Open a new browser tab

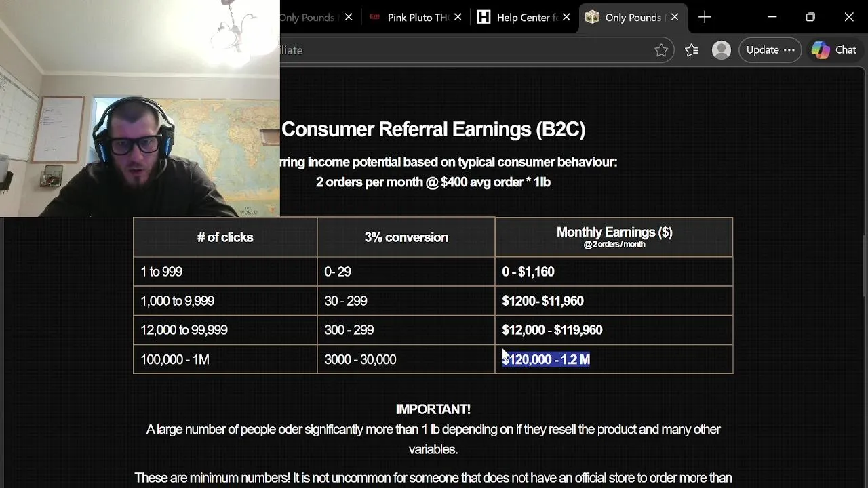point(705,18)
